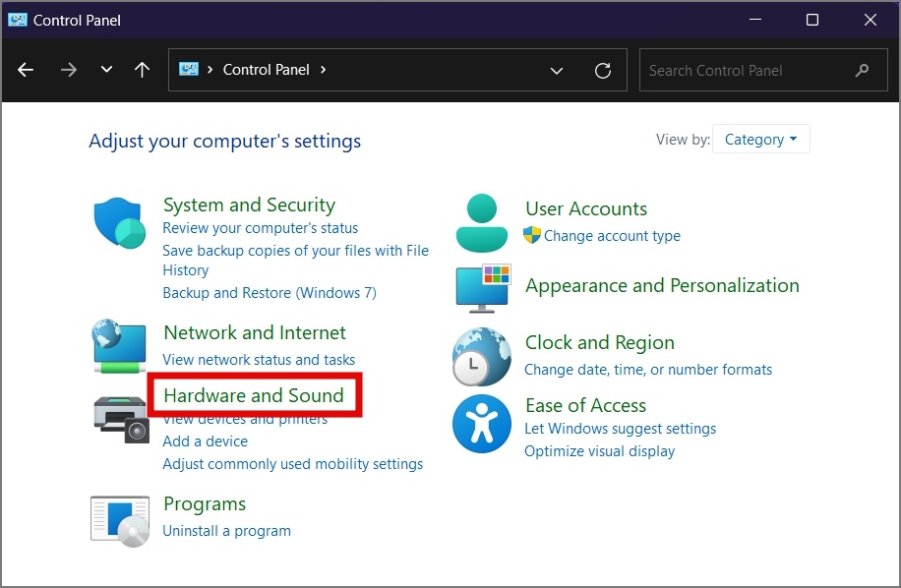Click the Appearance and Personalization monitor icon
901x588 pixels.
pos(482,287)
